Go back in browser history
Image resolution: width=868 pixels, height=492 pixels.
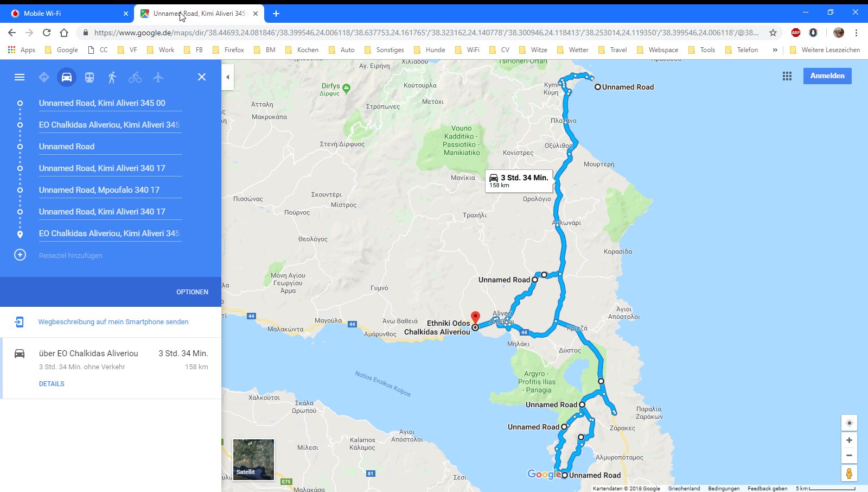click(x=12, y=33)
